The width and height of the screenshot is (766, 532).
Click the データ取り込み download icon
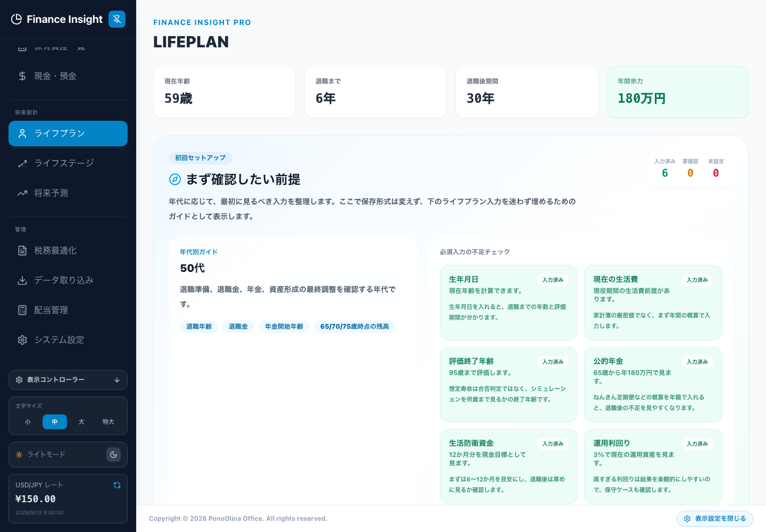(22, 280)
